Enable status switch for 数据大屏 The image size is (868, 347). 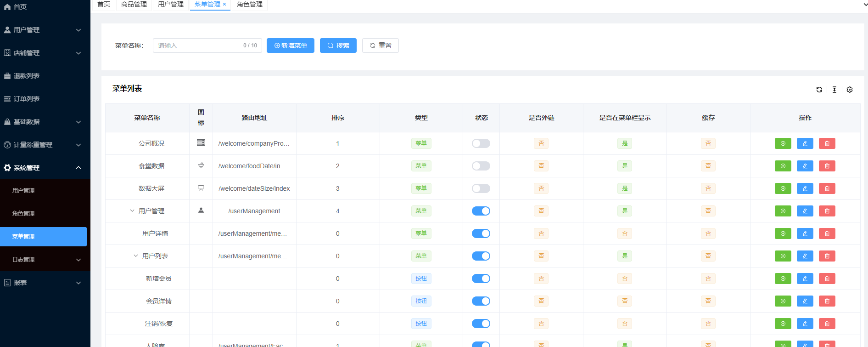[x=481, y=188]
